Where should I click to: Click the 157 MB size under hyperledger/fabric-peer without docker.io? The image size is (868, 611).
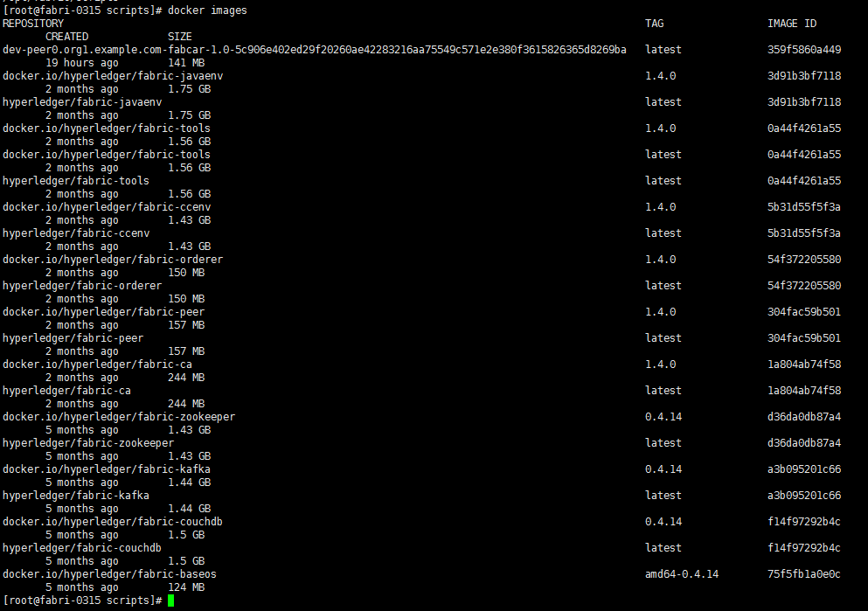tap(186, 351)
